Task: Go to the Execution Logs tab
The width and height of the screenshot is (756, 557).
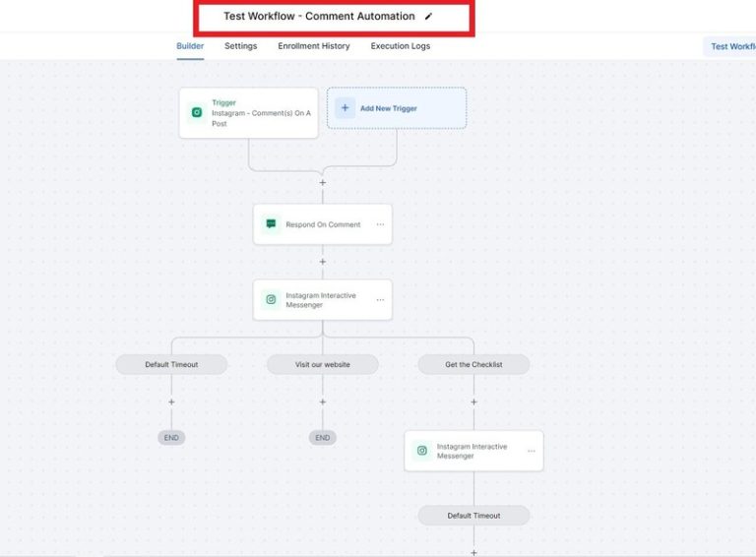Action: click(x=400, y=46)
